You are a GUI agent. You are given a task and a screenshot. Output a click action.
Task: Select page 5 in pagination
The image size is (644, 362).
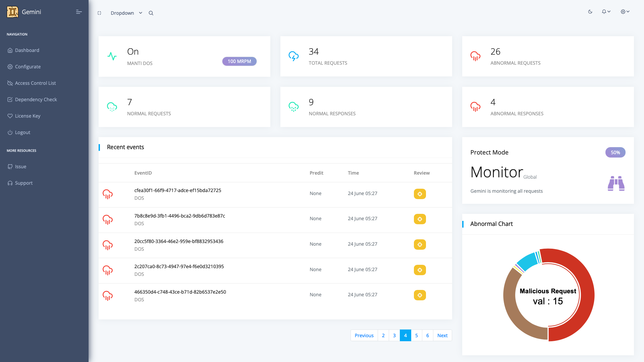click(x=416, y=336)
